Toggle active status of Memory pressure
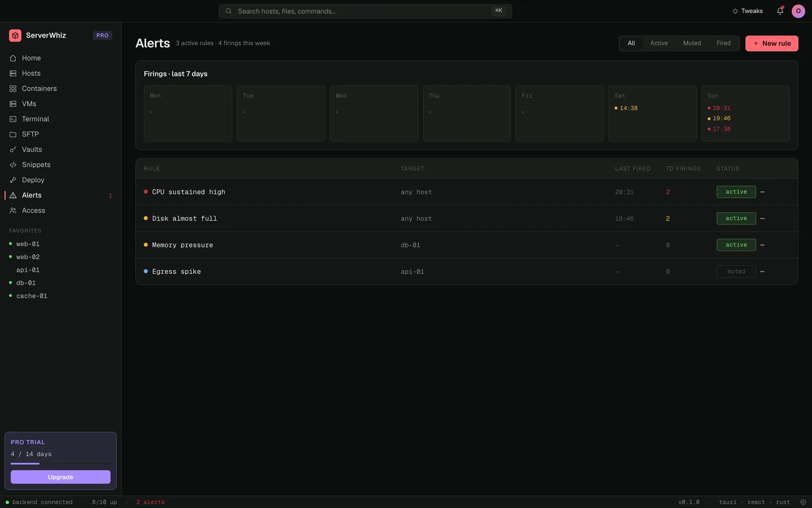 point(736,245)
